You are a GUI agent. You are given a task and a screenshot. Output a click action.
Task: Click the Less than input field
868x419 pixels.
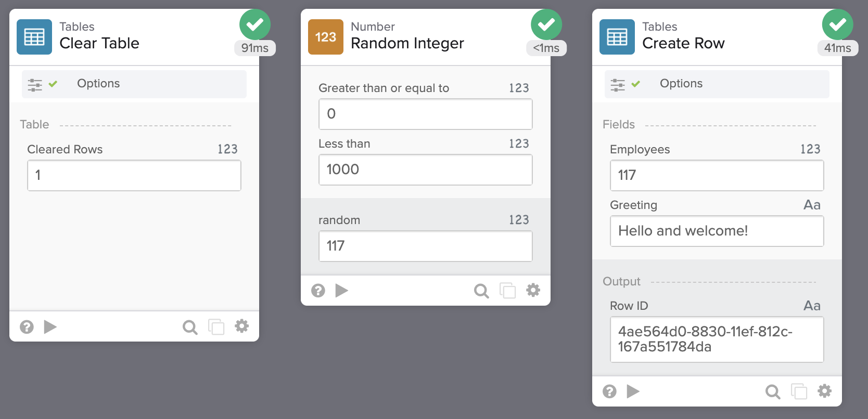(x=425, y=169)
